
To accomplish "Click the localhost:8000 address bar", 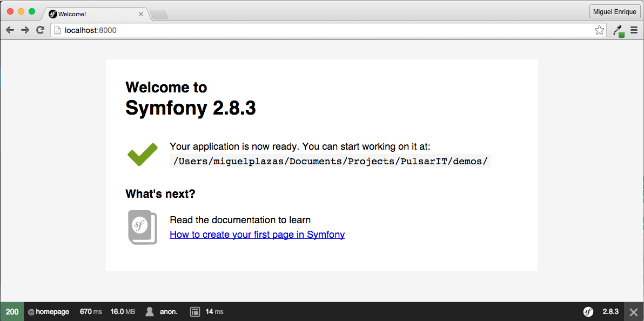I will (x=324, y=30).
